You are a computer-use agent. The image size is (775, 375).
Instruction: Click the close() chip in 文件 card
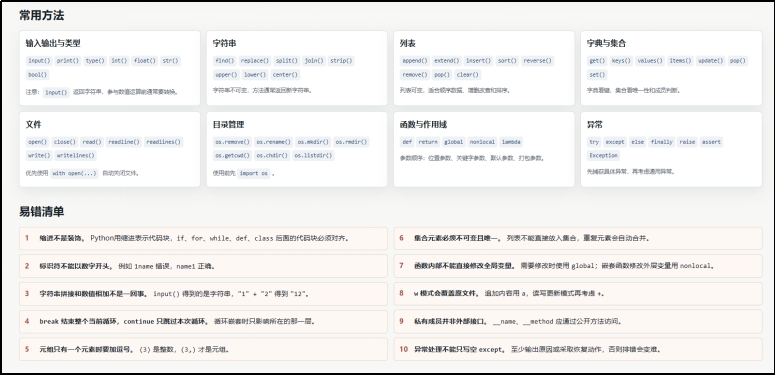click(65, 142)
